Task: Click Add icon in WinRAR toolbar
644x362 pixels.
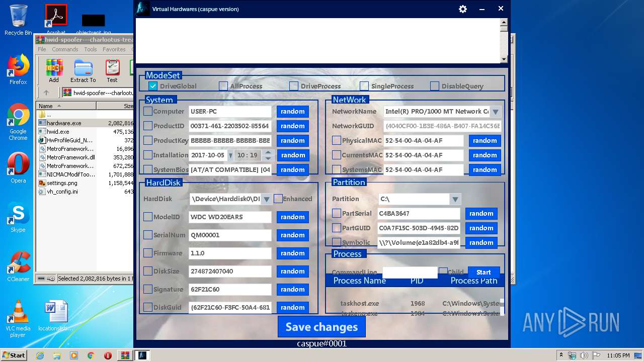Action: point(54,71)
